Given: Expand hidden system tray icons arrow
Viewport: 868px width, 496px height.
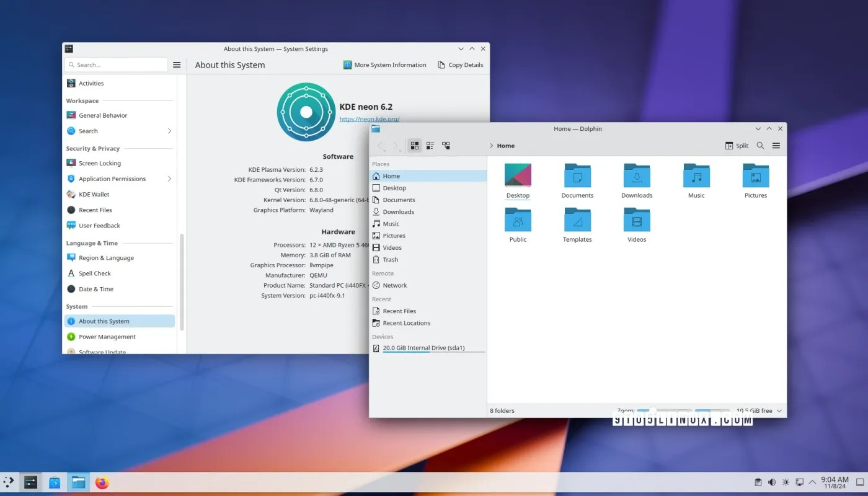Looking at the screenshot, I should coord(812,482).
